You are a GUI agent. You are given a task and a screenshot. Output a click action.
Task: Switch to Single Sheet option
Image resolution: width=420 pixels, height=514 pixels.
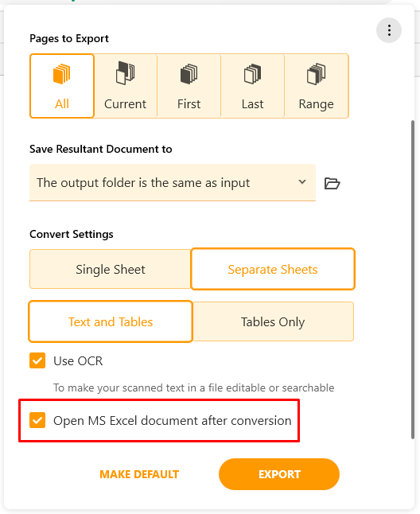point(110,269)
